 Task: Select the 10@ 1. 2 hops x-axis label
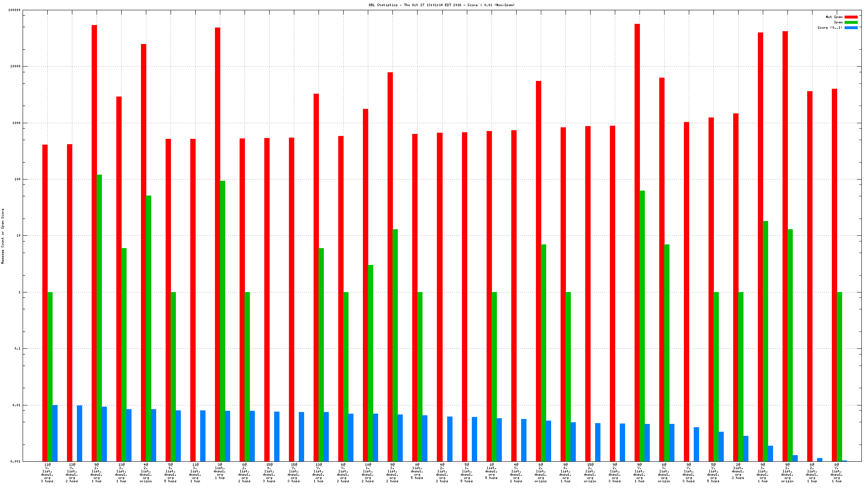(x=367, y=473)
